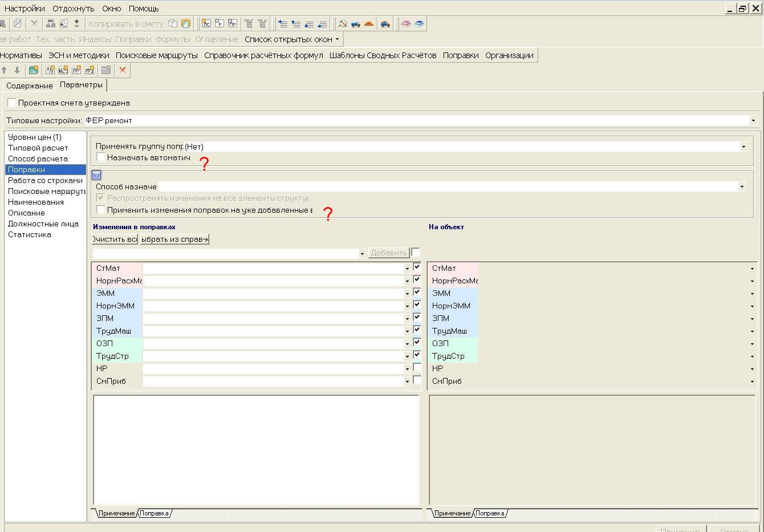
Task: Open the Организации menu item
Action: point(509,55)
